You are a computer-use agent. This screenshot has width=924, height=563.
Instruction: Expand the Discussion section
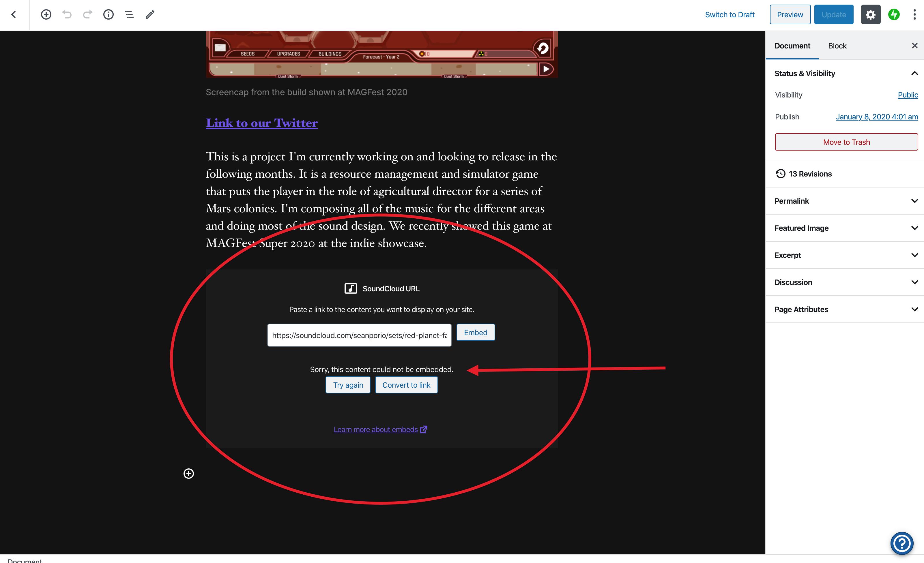pos(914,282)
